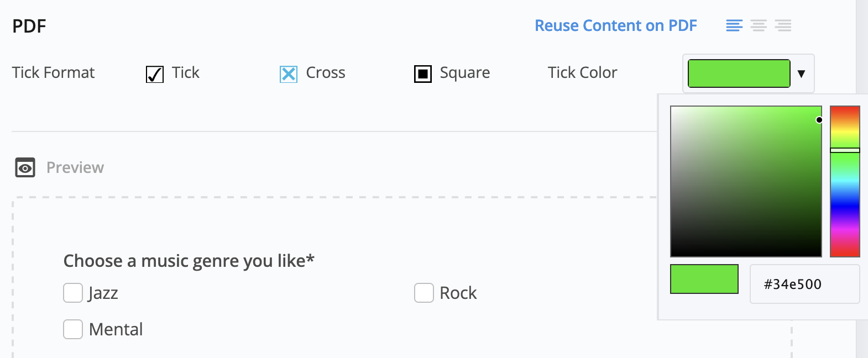Select the Square format icon

(423, 73)
